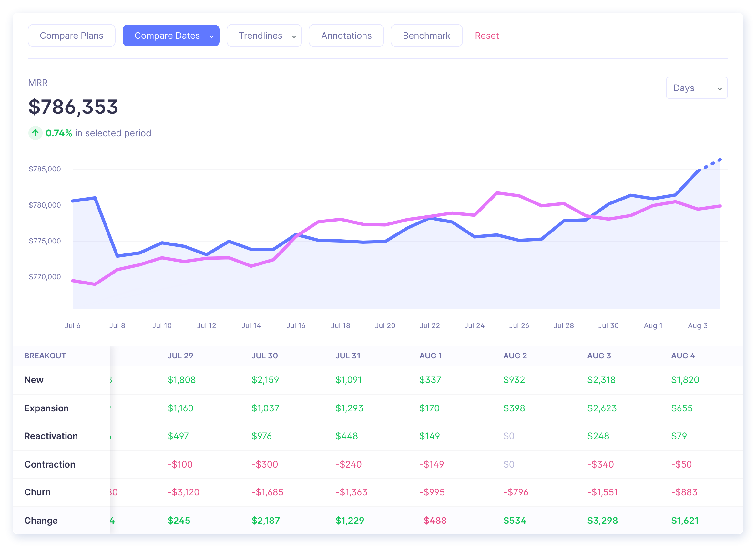Click the dotted projection end of blue line
The image size is (756, 547).
[x=720, y=160]
